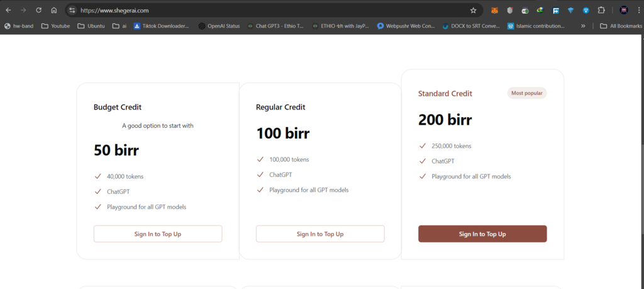The height and width of the screenshot is (289, 644).
Task: Expand the hidden bookmarks overflow chevron
Action: pyautogui.click(x=583, y=26)
